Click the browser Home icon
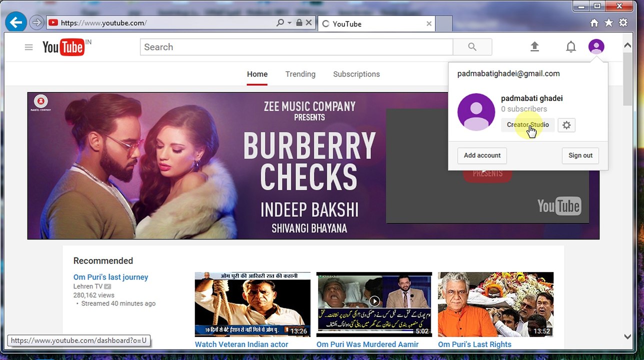Screen dimensions: 644x360 point(594,22)
